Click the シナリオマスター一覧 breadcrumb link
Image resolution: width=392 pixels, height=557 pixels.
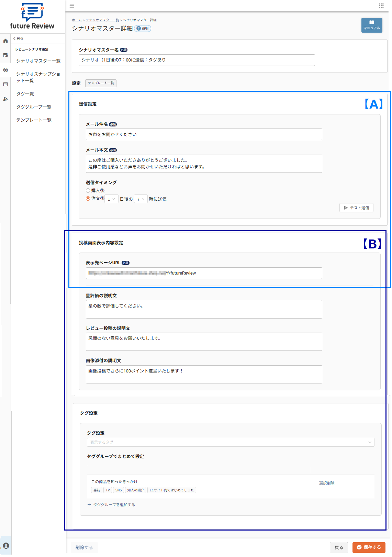(102, 20)
